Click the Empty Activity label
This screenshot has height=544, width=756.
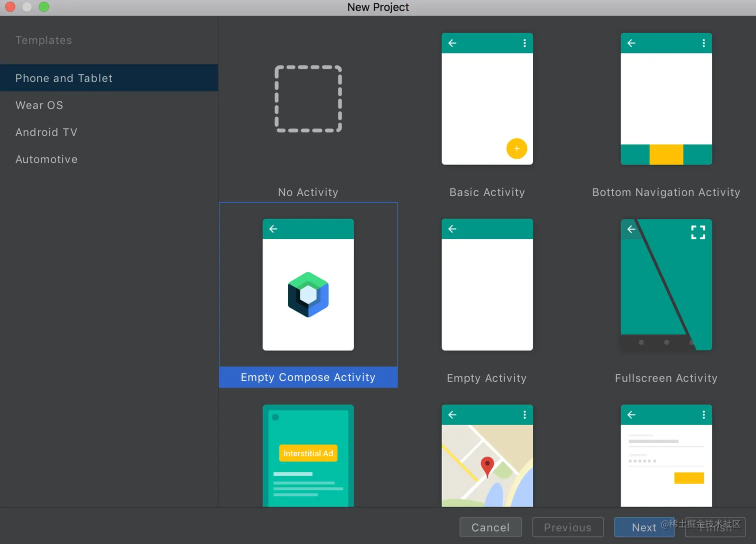tap(487, 378)
